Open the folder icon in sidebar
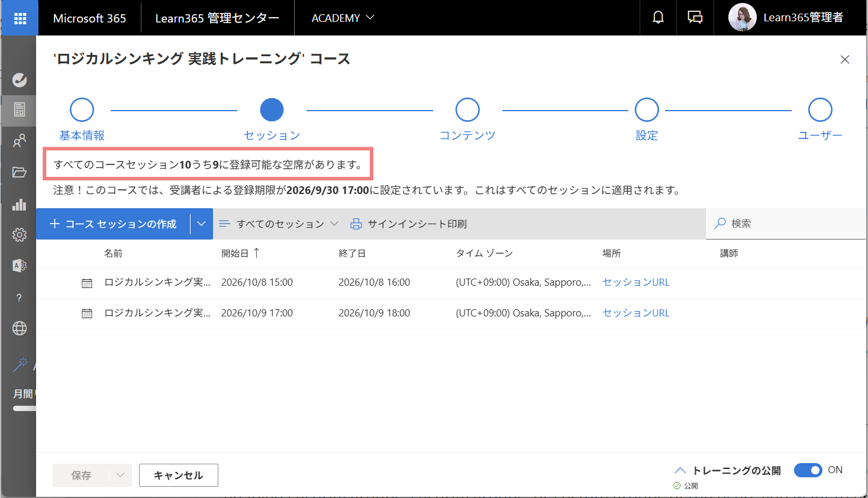This screenshot has height=498, width=868. pyautogui.click(x=20, y=172)
